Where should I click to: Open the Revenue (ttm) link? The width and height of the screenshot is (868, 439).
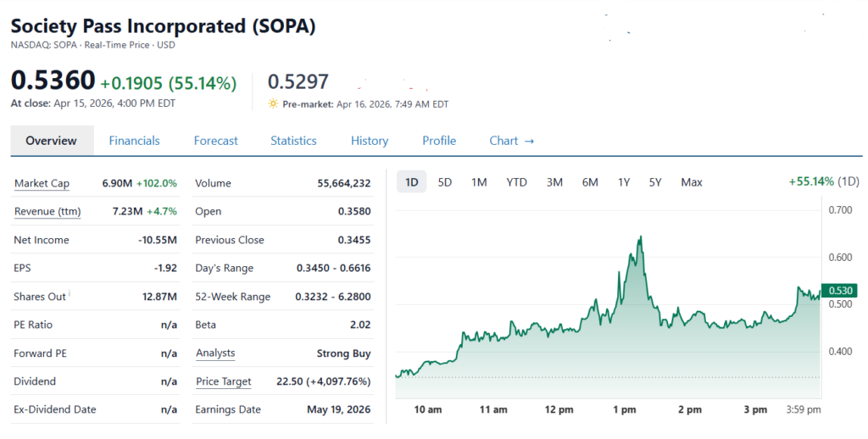click(47, 212)
